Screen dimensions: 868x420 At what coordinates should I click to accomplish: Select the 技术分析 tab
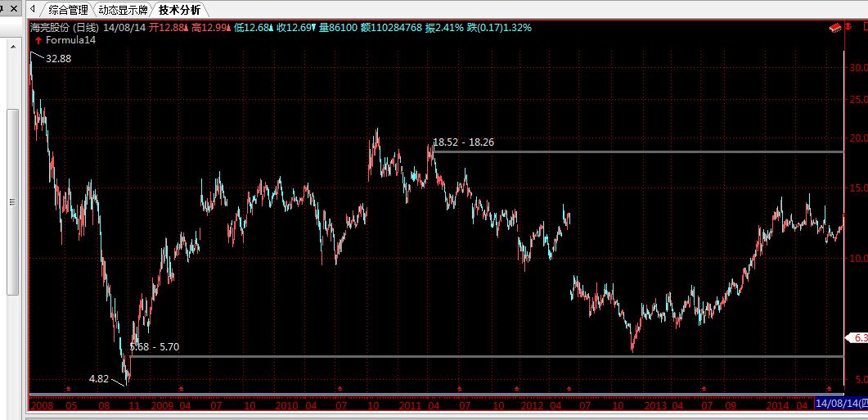coord(180,10)
